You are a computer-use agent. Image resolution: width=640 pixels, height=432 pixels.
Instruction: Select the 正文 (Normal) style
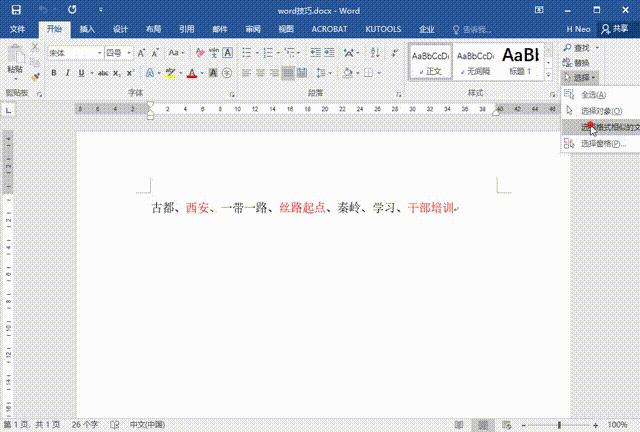coord(431,61)
